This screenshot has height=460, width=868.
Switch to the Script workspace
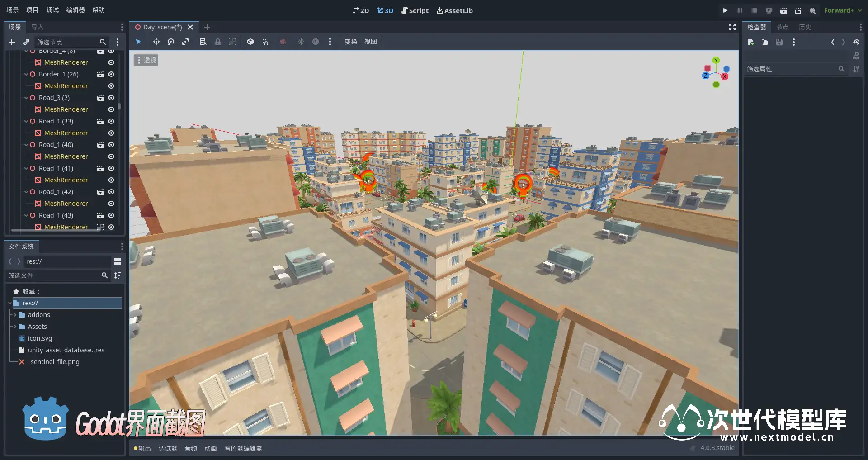point(415,10)
